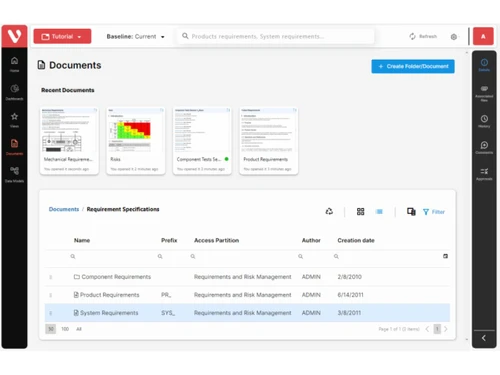Screen dimensions: 500x375
Task: Go to Documents breadcrumb link
Action: point(64,209)
